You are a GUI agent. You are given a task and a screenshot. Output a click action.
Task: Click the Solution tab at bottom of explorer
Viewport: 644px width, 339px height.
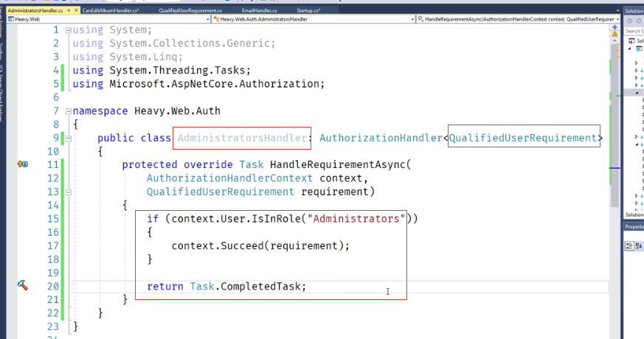(634, 215)
